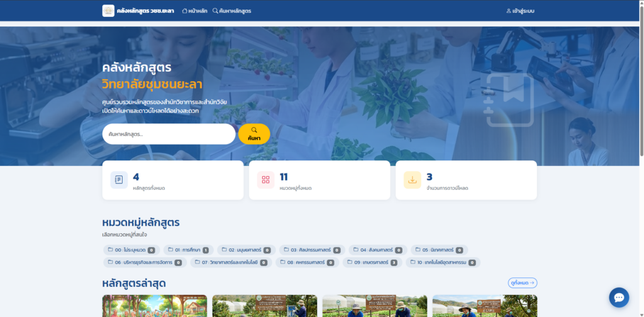Focus the ค้นหาหลักสูตร search input field
This screenshot has width=644, height=317.
pyautogui.click(x=169, y=134)
